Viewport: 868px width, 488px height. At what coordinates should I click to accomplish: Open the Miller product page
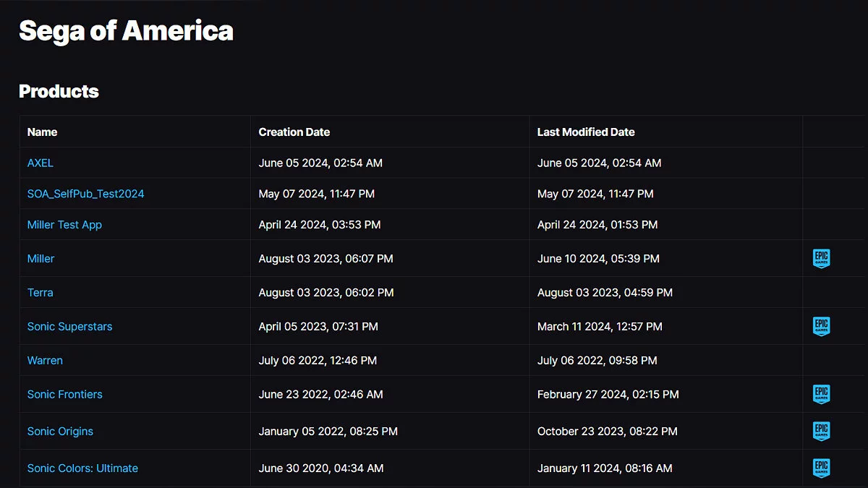pyautogui.click(x=41, y=258)
